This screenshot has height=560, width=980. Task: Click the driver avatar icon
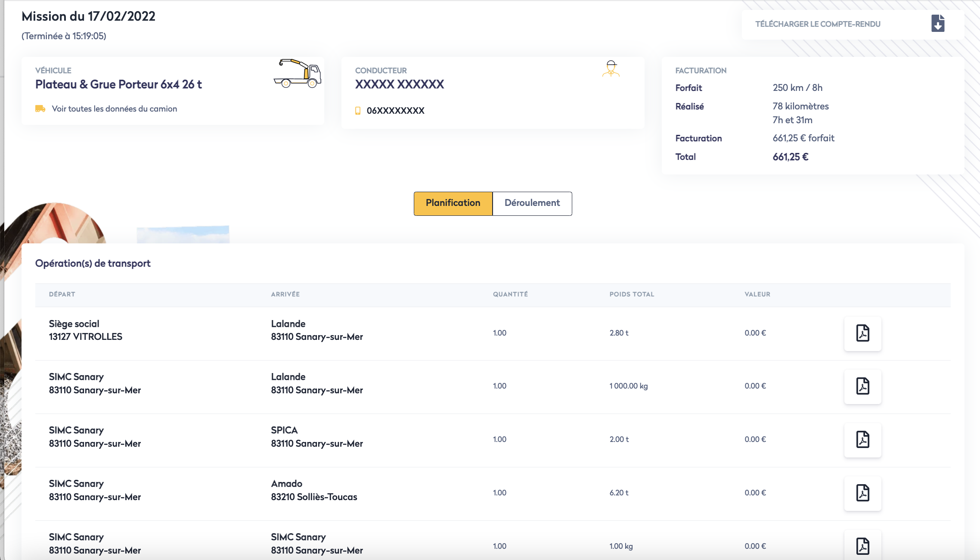(x=611, y=69)
